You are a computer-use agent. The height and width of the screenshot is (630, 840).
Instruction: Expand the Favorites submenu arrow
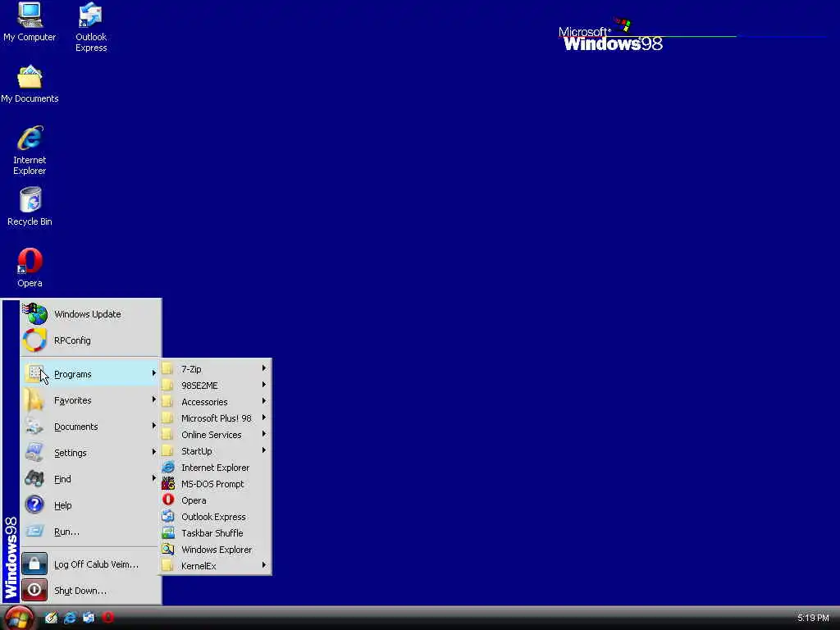click(153, 399)
